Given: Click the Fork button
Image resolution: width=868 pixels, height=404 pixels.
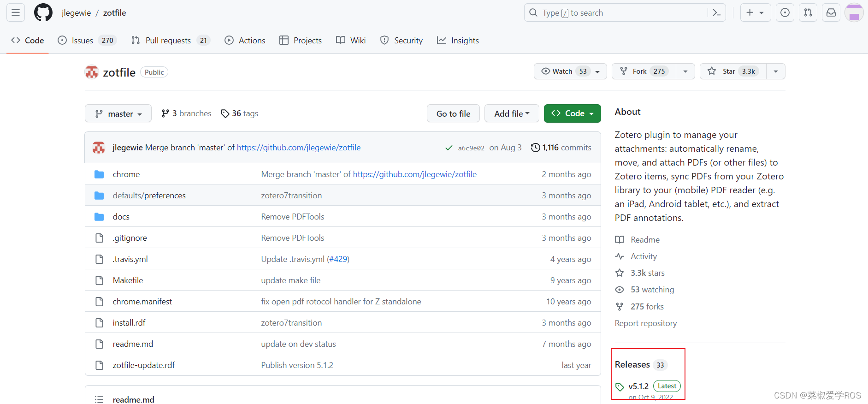Looking at the screenshot, I should pos(644,71).
